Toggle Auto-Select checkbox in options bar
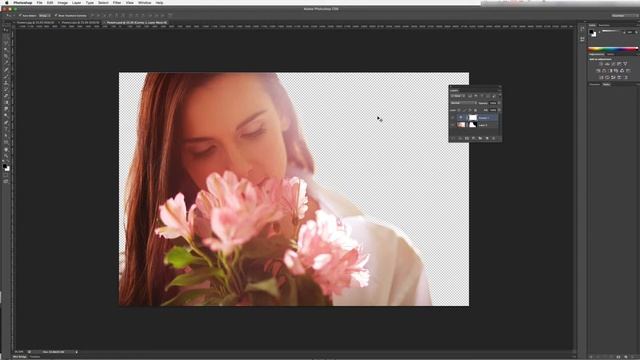The width and height of the screenshot is (640, 360). pos(20,16)
